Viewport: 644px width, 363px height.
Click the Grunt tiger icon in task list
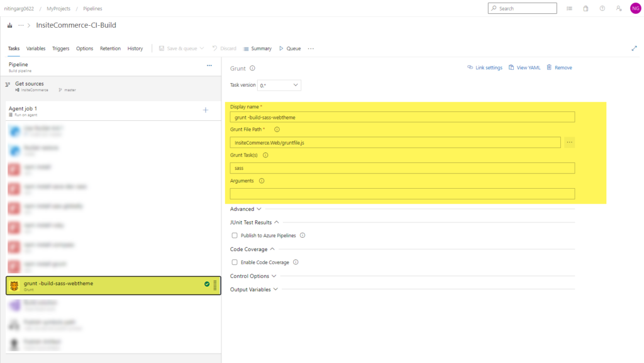[x=14, y=286]
